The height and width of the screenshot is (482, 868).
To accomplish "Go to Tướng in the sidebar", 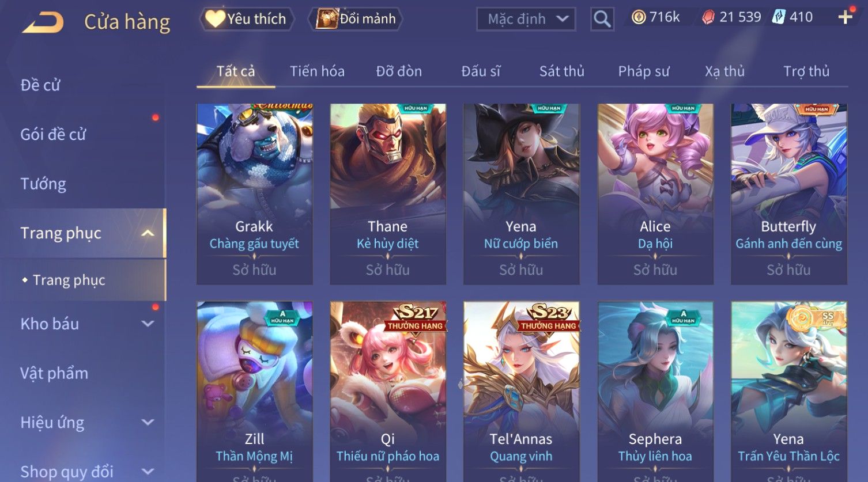I will pos(43,184).
